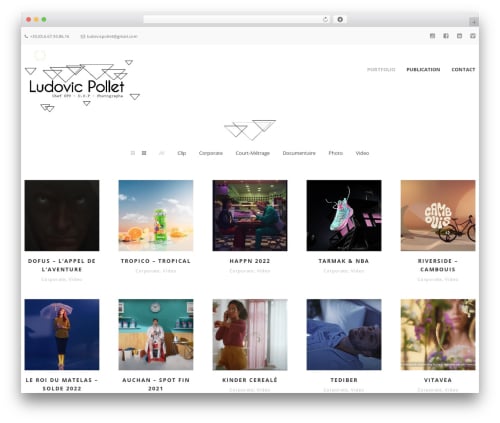Click category tags under Kinder Cerealé
500x423 pixels.
250,390
